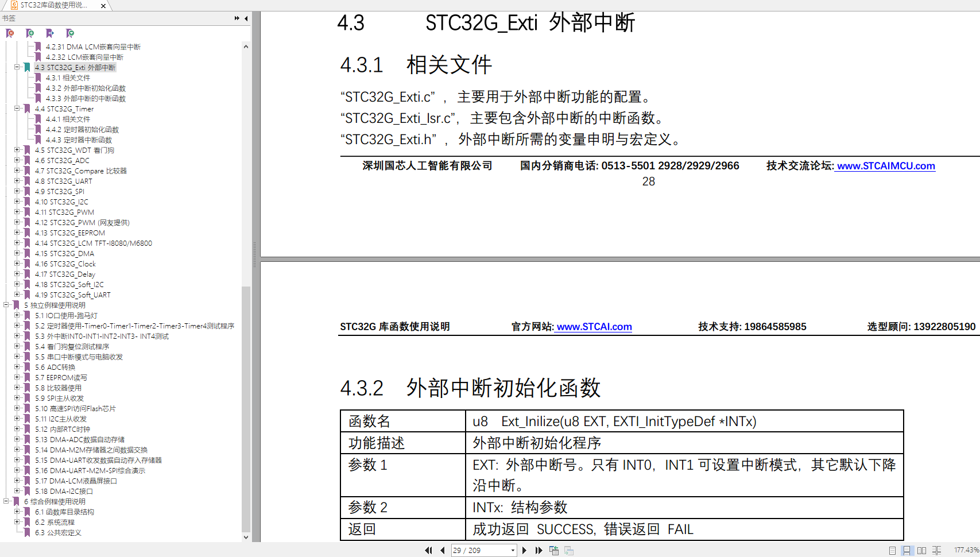The width and height of the screenshot is (980, 557).
Task: Open bookmark 4.2.32 LCM嵌套向量中断
Action: pyautogui.click(x=84, y=57)
